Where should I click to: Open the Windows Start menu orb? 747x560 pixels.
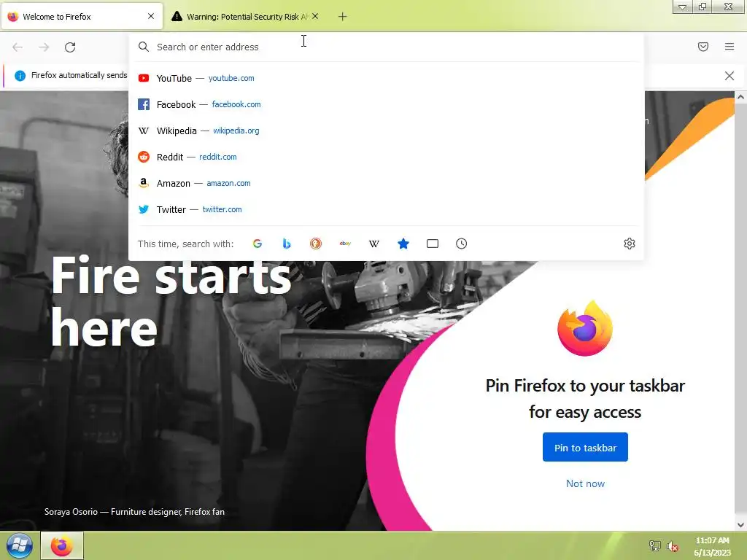click(20, 545)
